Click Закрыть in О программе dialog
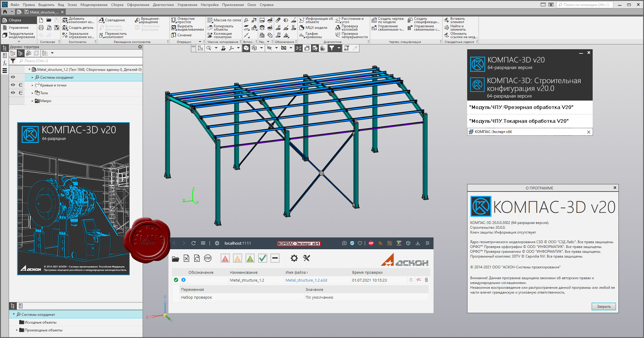644x338 pixels. coord(603,306)
